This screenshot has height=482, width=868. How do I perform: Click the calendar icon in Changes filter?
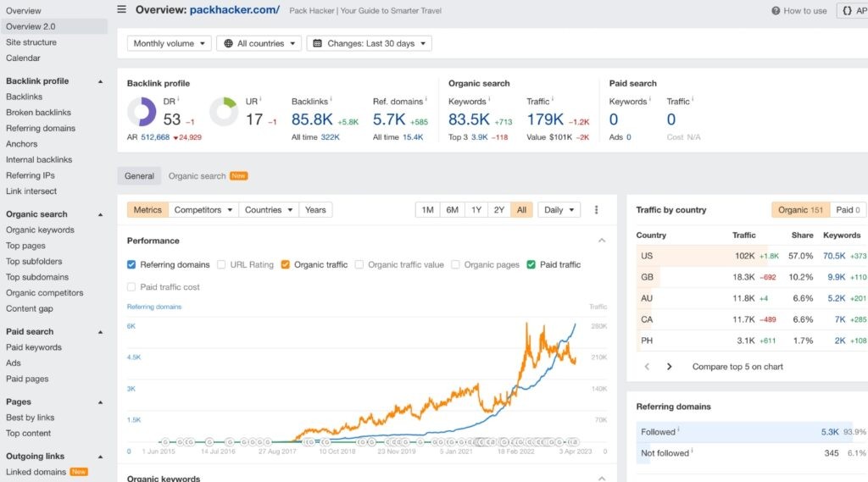tap(317, 43)
